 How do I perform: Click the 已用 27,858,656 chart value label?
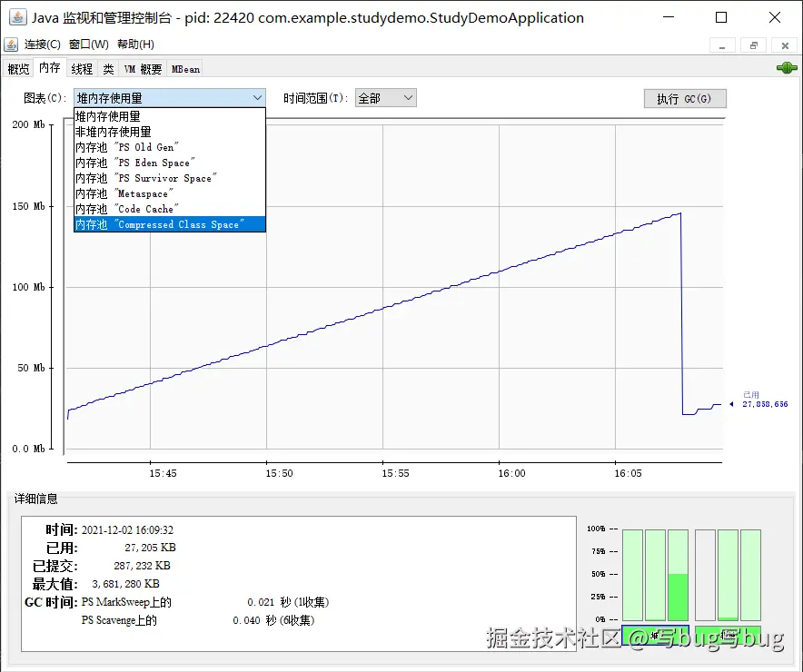click(765, 400)
